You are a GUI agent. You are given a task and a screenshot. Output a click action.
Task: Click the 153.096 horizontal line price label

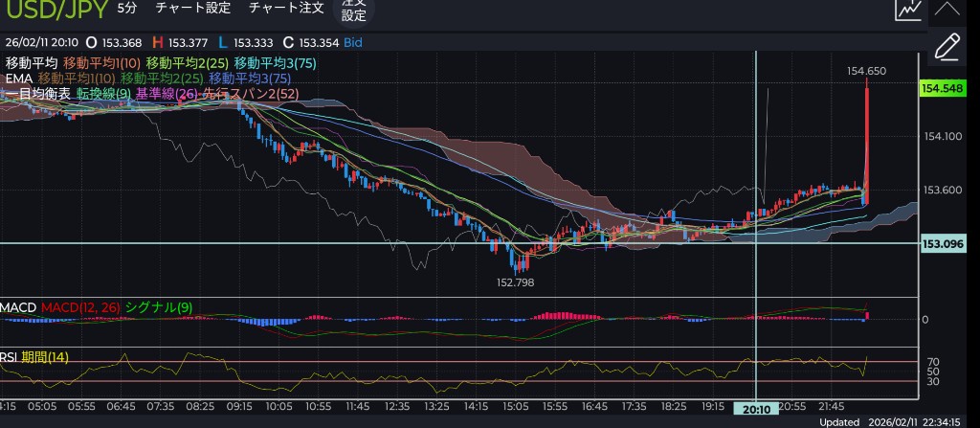click(941, 243)
